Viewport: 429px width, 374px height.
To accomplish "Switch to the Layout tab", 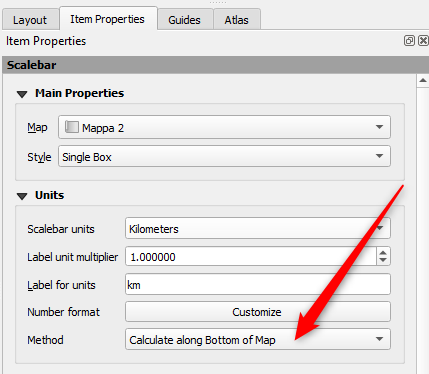I will (30, 20).
